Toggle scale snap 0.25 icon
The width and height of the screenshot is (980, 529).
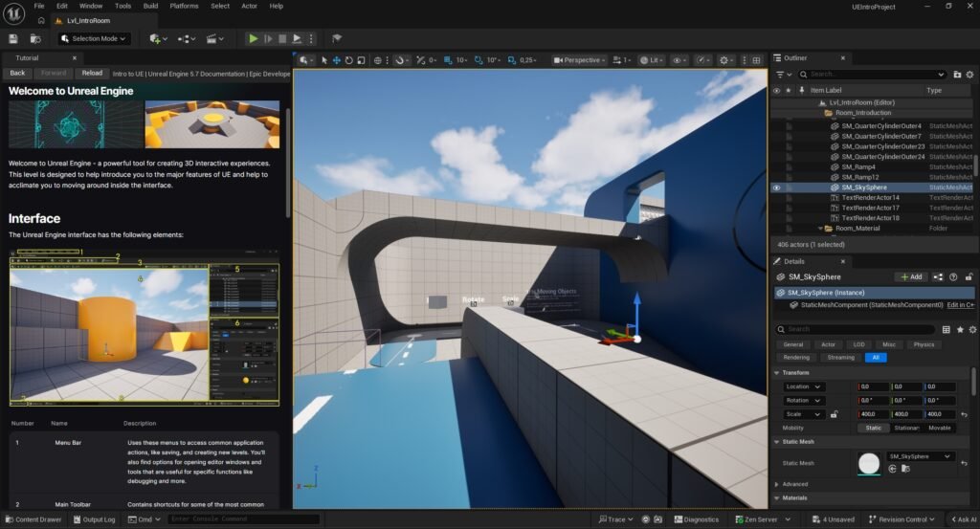click(511, 60)
